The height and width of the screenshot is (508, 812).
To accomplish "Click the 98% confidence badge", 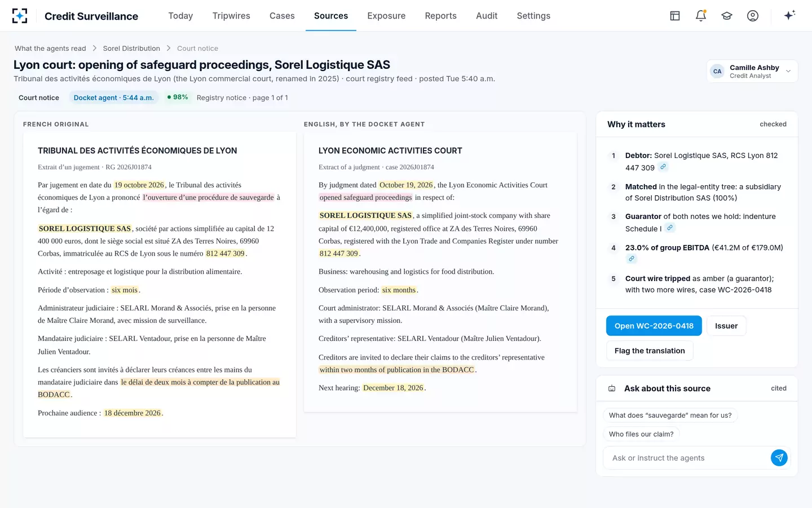I will [x=178, y=97].
